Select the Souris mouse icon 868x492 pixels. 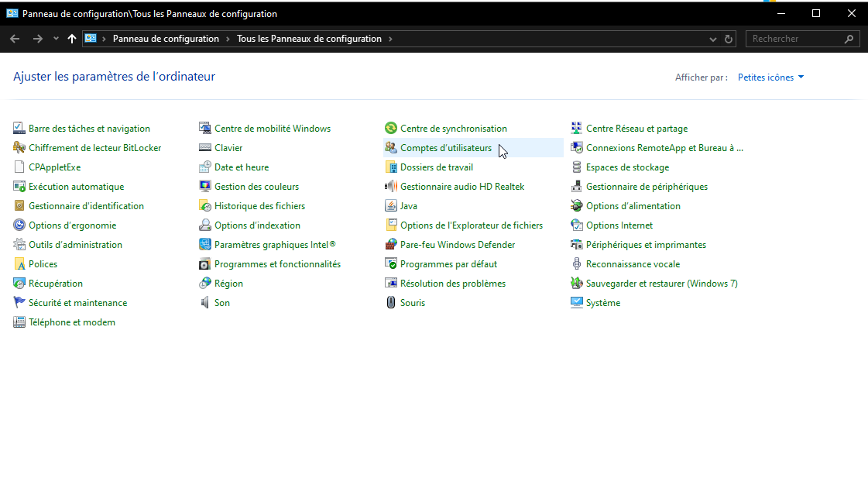pyautogui.click(x=391, y=303)
